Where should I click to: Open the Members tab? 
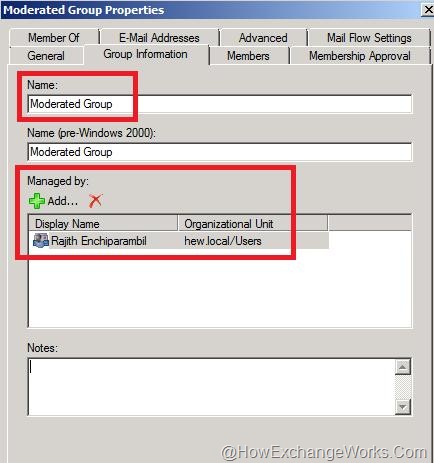(x=248, y=56)
